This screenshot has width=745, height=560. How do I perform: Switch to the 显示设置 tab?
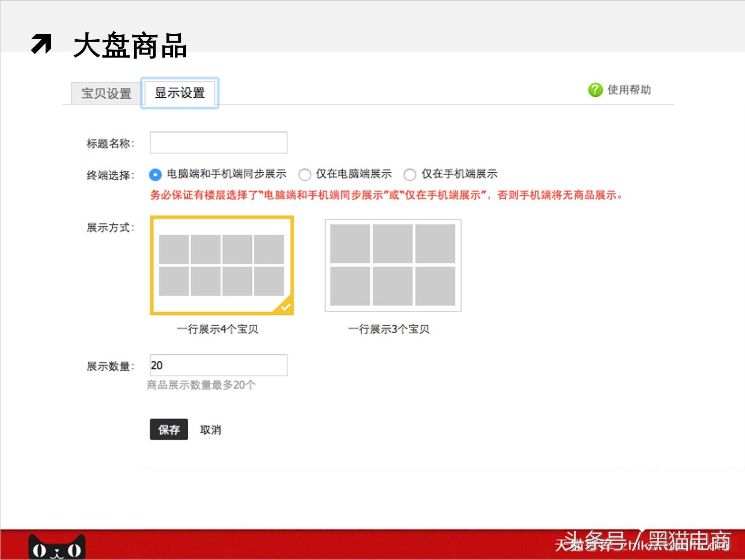pos(180,93)
